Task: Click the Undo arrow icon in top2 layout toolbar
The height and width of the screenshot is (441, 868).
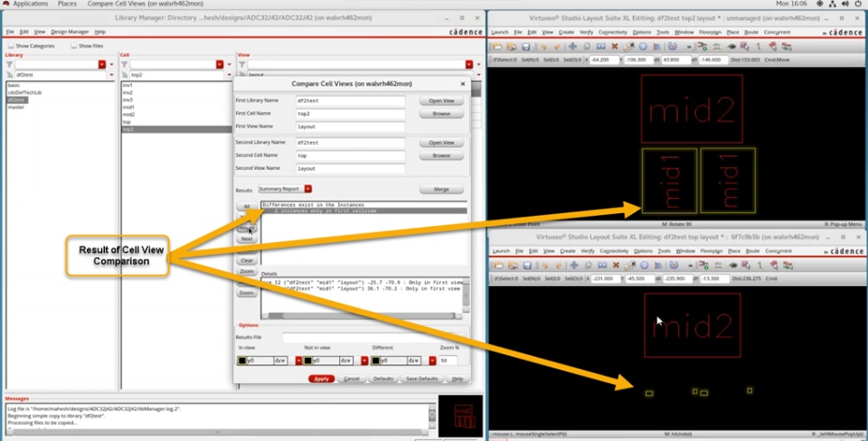Action: pyautogui.click(x=543, y=46)
